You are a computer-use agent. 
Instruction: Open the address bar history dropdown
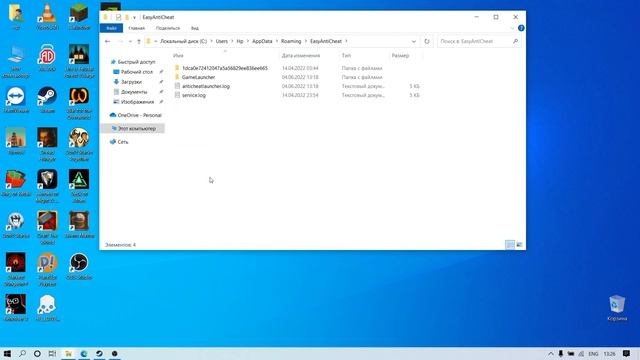coord(413,41)
